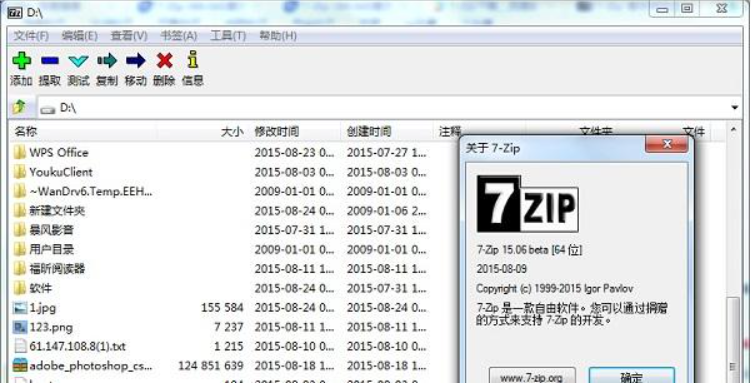Viewport: 751px width, 385px height.
Task: Click the 新建文件夹 folder icon
Action: [x=20, y=211]
